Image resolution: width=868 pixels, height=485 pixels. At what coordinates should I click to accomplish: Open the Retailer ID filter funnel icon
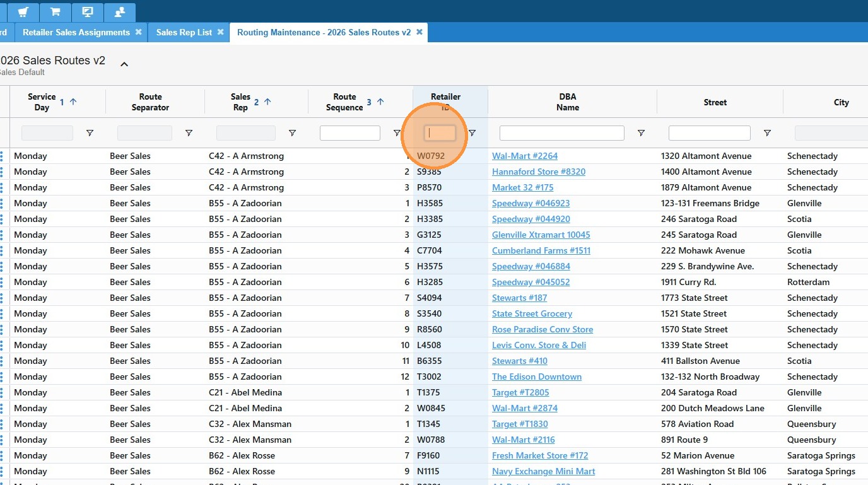pos(472,133)
